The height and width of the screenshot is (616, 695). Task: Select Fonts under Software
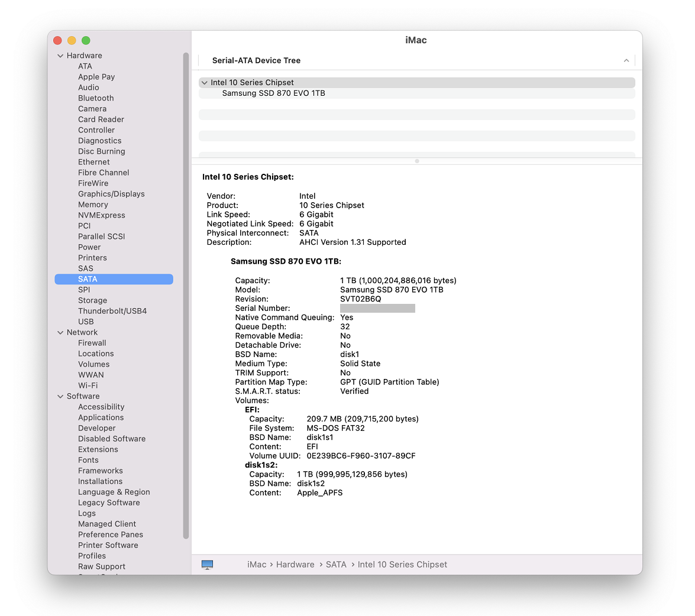coord(88,460)
